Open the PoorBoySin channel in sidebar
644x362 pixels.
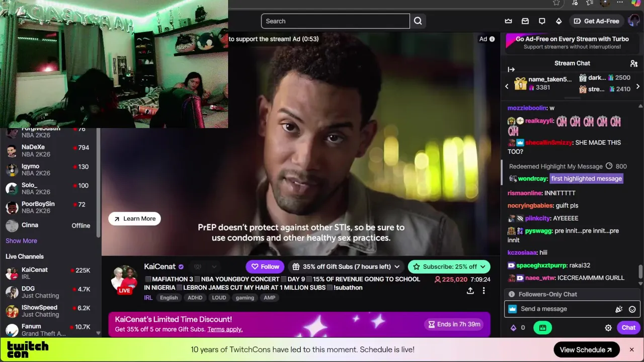pyautogui.click(x=49, y=207)
